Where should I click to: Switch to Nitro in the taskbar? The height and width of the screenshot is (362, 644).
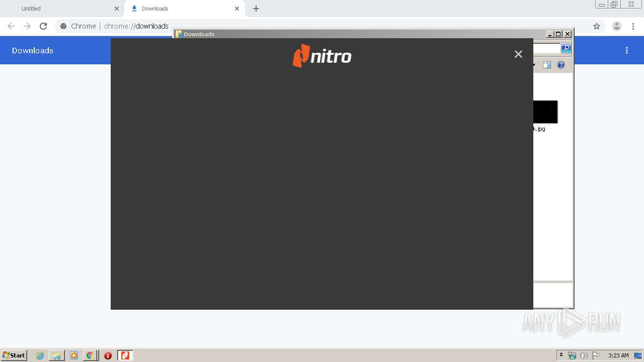(x=125, y=355)
